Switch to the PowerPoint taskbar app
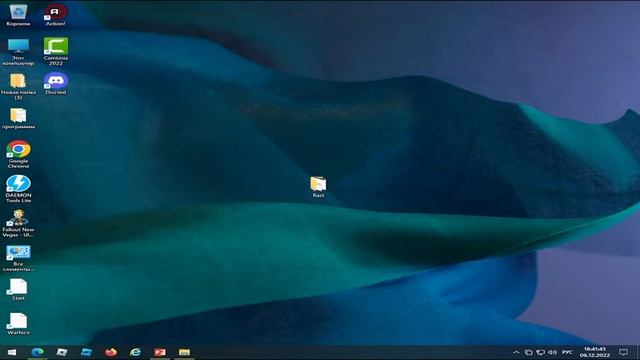 point(160,352)
